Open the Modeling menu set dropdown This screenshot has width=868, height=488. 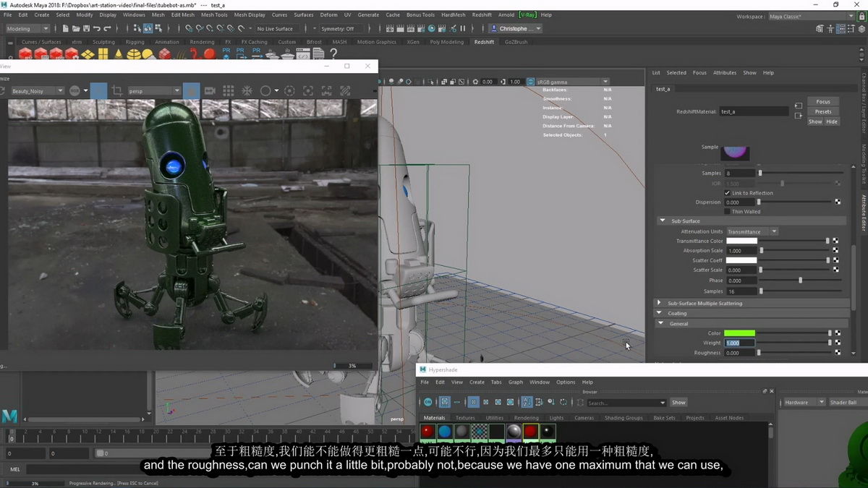(x=27, y=29)
